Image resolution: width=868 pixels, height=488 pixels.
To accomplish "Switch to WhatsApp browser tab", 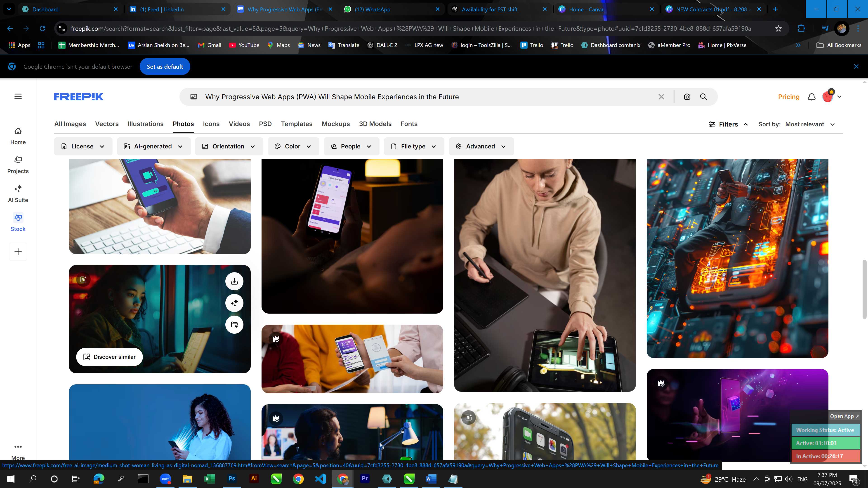I will [393, 9].
